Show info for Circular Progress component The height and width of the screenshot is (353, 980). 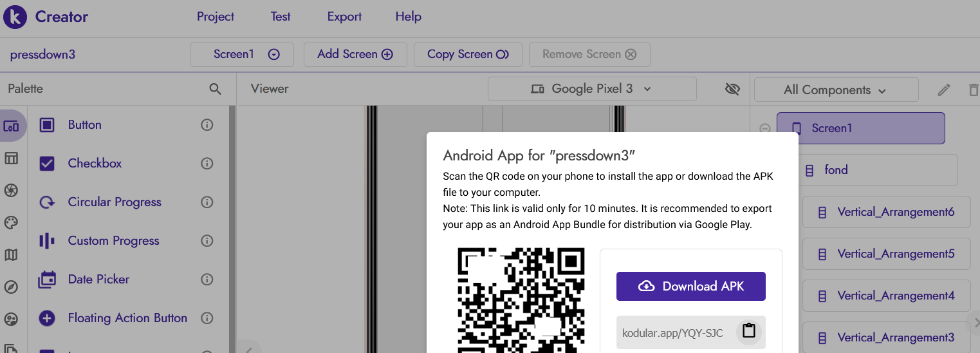pos(207,202)
